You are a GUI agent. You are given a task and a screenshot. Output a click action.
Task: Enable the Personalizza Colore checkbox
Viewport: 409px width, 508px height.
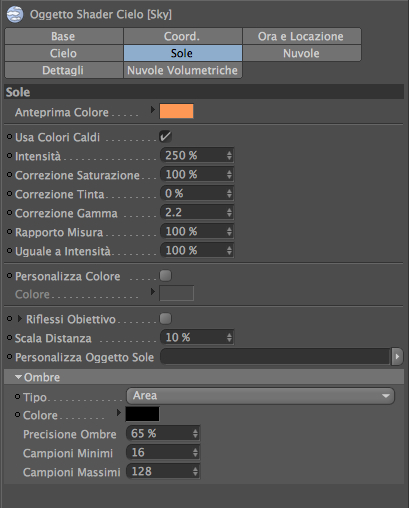[x=165, y=276]
